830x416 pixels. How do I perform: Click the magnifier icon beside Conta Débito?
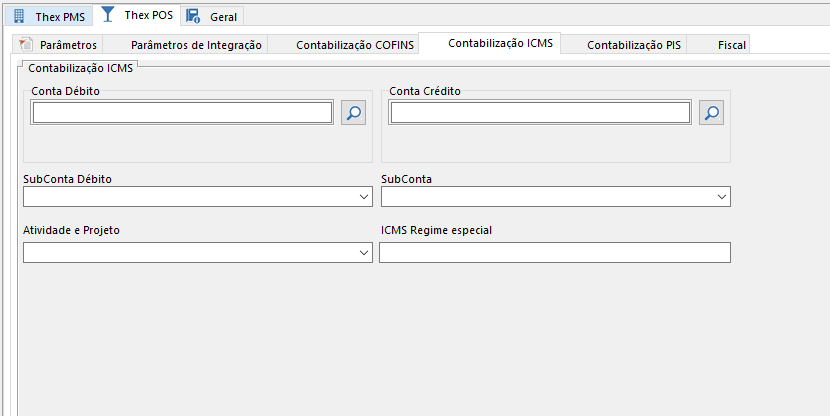353,113
